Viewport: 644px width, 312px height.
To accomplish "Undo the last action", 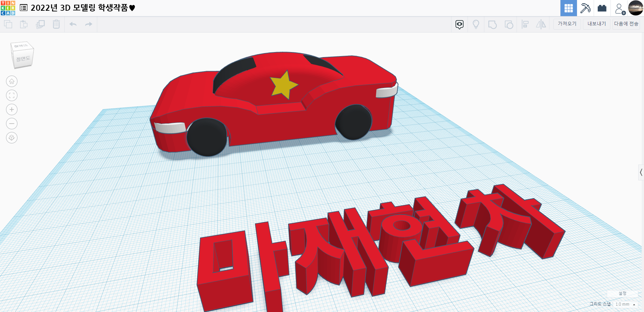I will [x=73, y=24].
